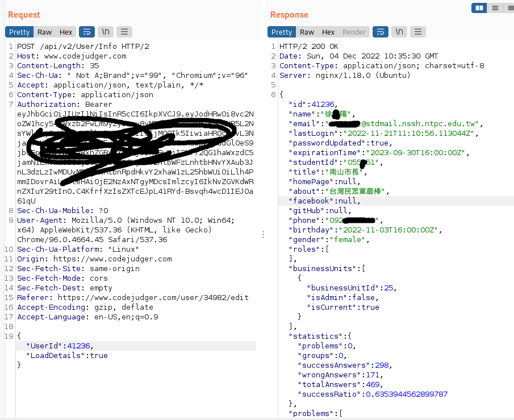This screenshot has width=514, height=420.
Task: Toggle word wrap icon in Request panel
Action: (87, 32)
